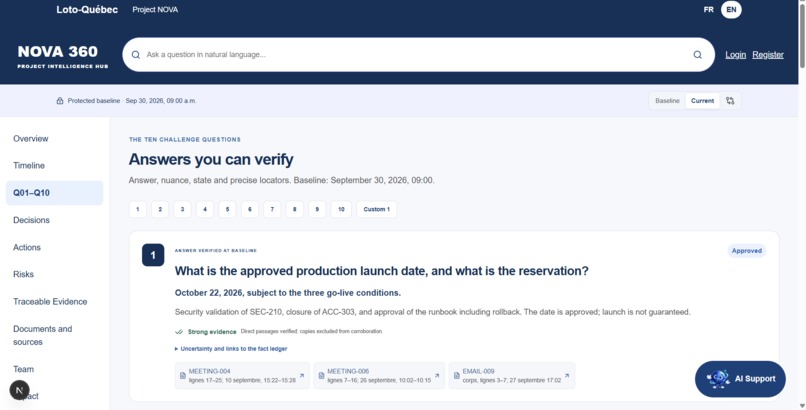Open the MEETING-006 external link arrow

437,376
